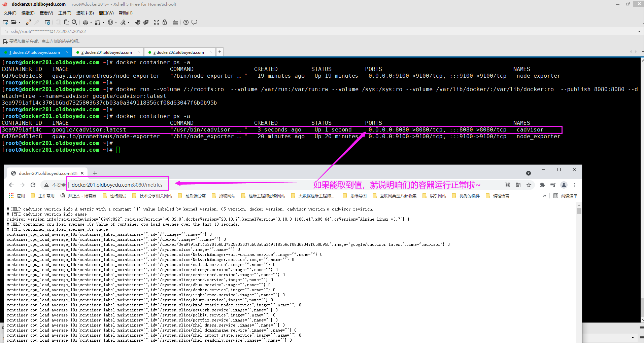Close session tab 1 docker201

point(67,52)
